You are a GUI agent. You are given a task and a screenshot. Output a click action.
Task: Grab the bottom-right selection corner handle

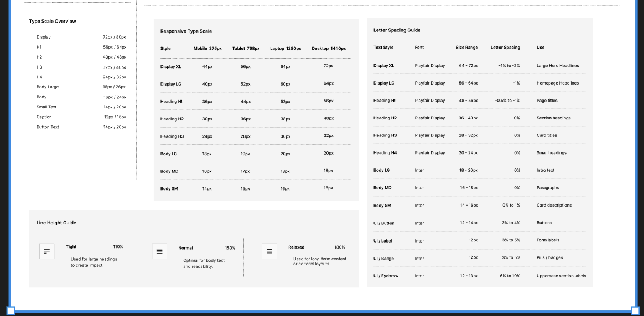click(635, 310)
